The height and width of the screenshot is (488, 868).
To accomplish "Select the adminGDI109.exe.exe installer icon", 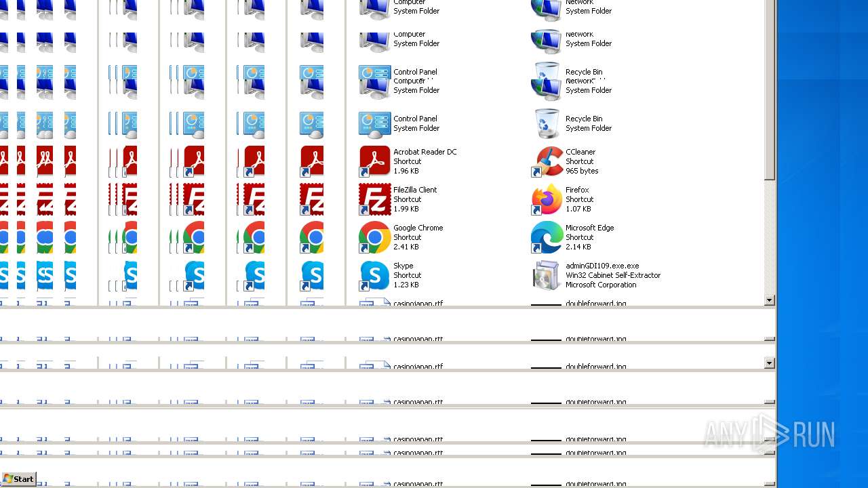I will point(547,275).
